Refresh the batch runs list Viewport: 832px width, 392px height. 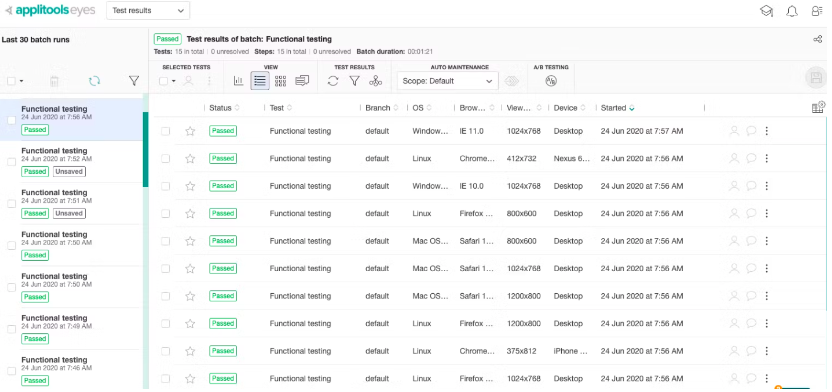[x=94, y=81]
